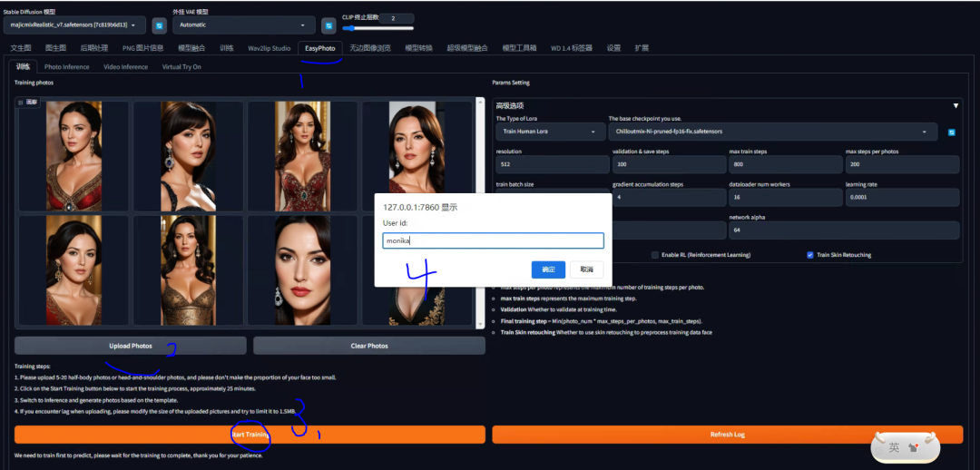Viewport: 980px width, 470px height.
Task: Select first training photo in top row
Action: click(73, 156)
